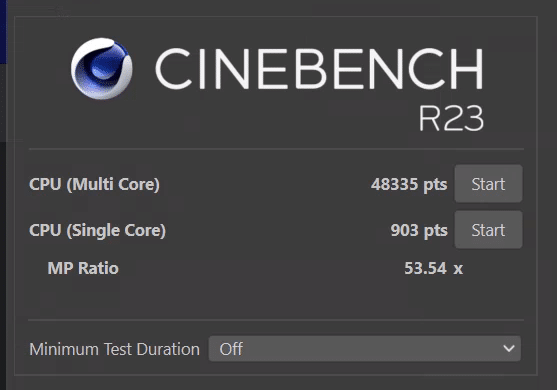Open the Minimum Test Duration dropdown

(x=365, y=349)
